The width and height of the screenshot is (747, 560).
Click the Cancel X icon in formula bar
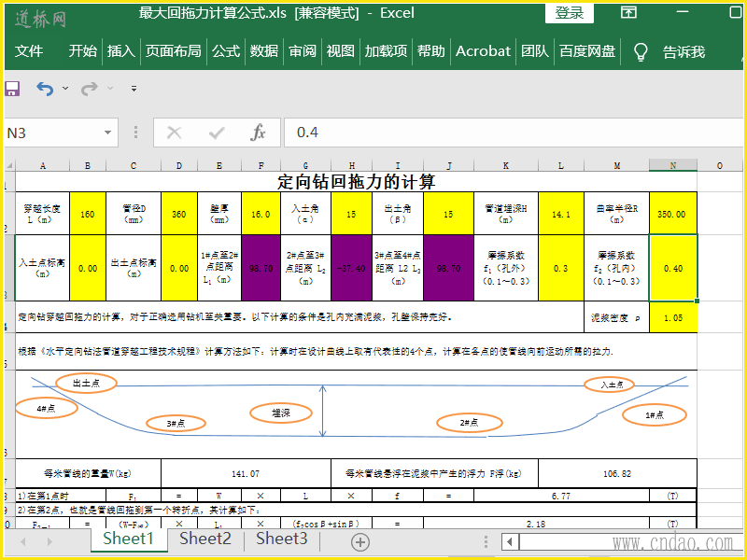(x=174, y=133)
